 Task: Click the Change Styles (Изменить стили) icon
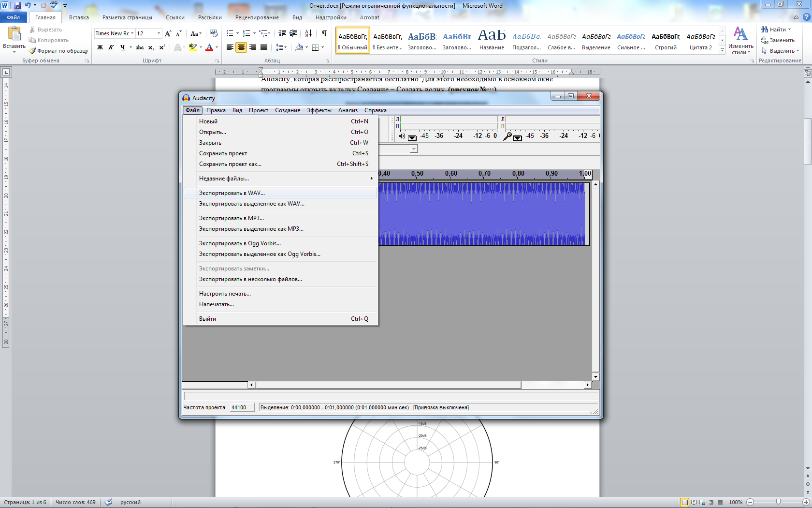[740, 34]
